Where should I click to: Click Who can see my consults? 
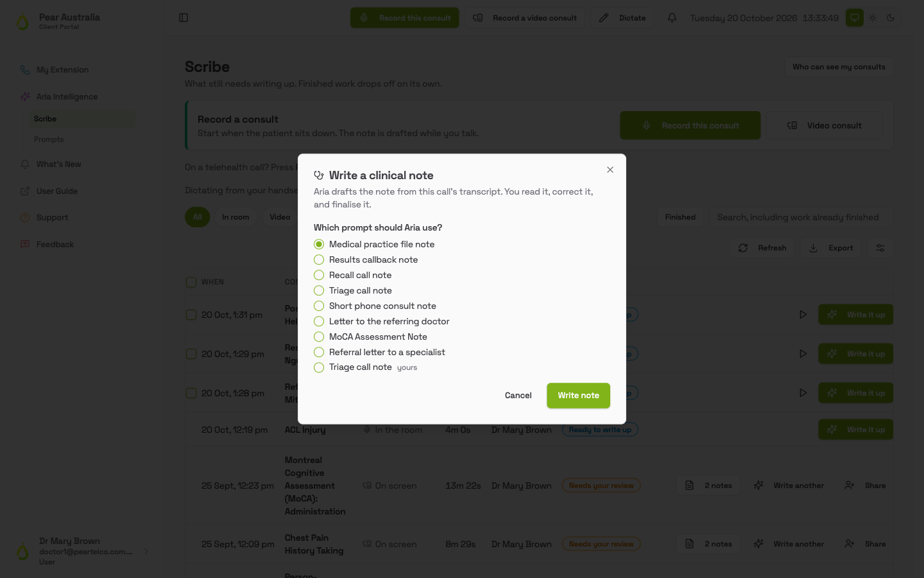[x=839, y=67]
